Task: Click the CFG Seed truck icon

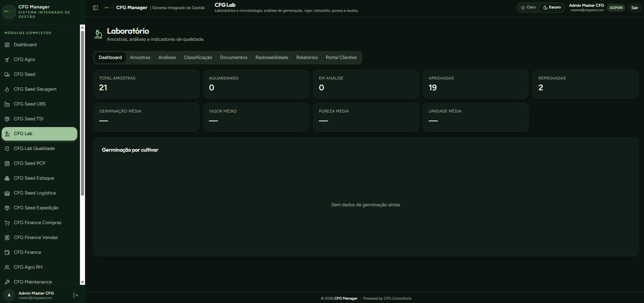Action: point(7,74)
